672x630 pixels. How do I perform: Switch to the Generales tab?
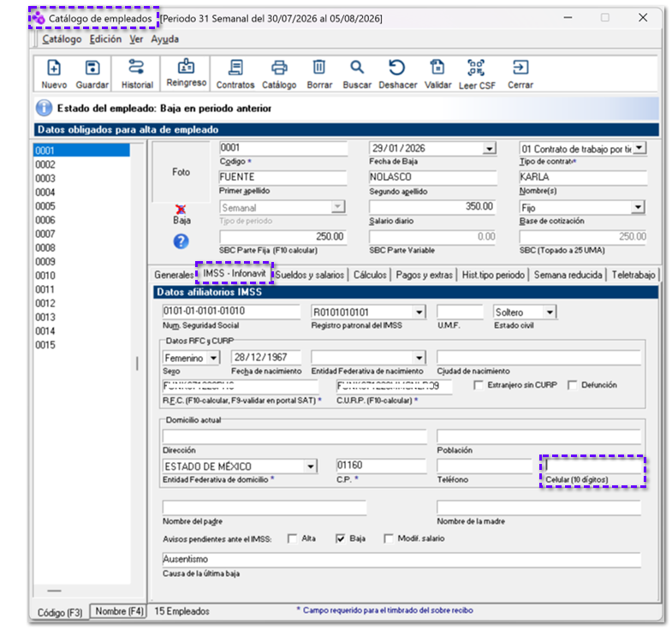tap(174, 275)
